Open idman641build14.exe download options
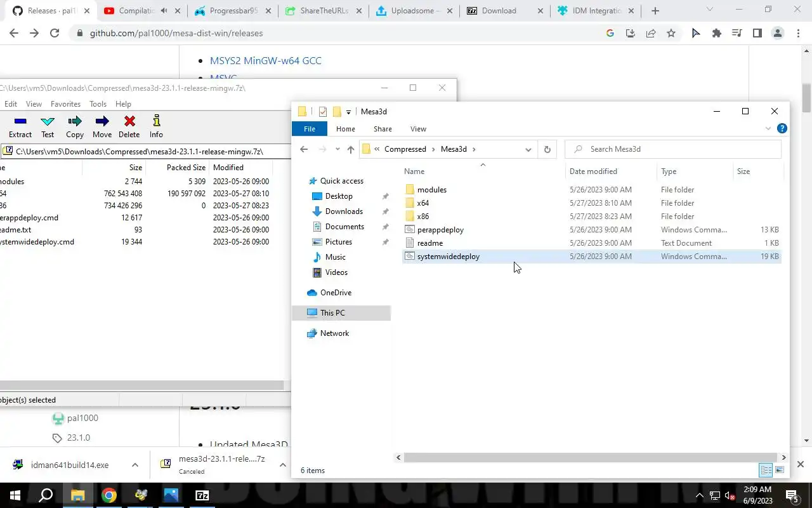Viewport: 812px width, 508px height. (x=135, y=465)
